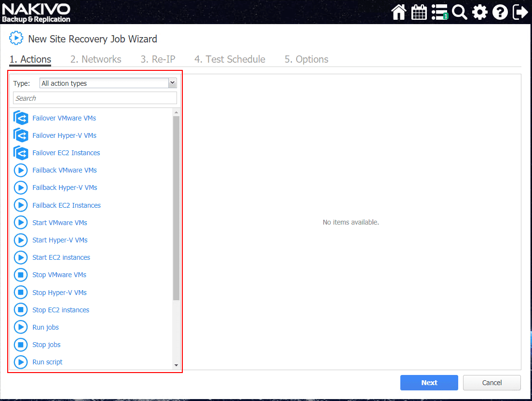Click inside the action Search field
The height and width of the screenshot is (401, 532).
[x=95, y=98]
